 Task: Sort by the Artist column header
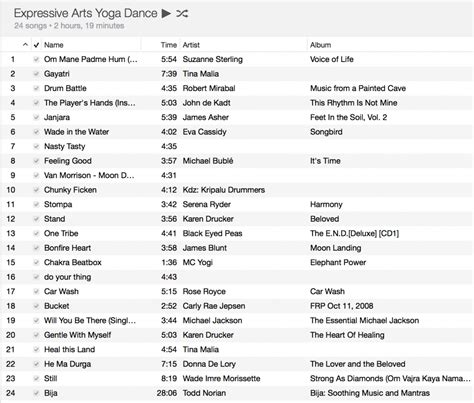191,45
